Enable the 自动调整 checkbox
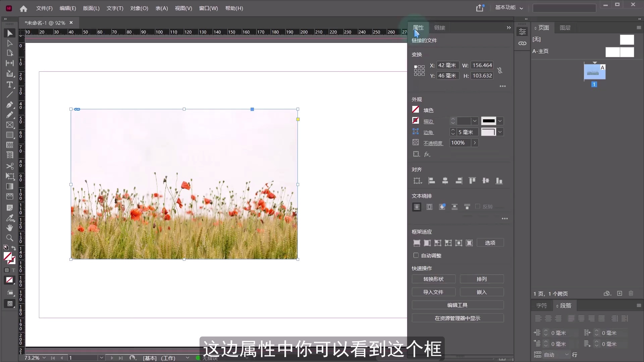Screen dimensions: 644x362 point(416,255)
